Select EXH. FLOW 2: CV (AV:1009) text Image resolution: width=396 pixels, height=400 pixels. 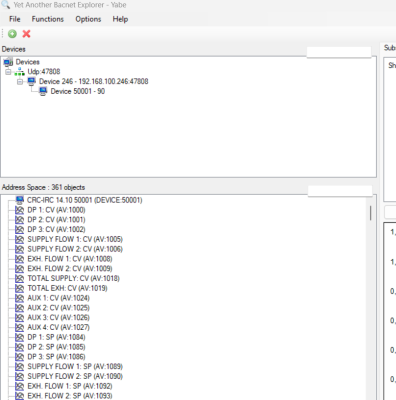click(70, 269)
